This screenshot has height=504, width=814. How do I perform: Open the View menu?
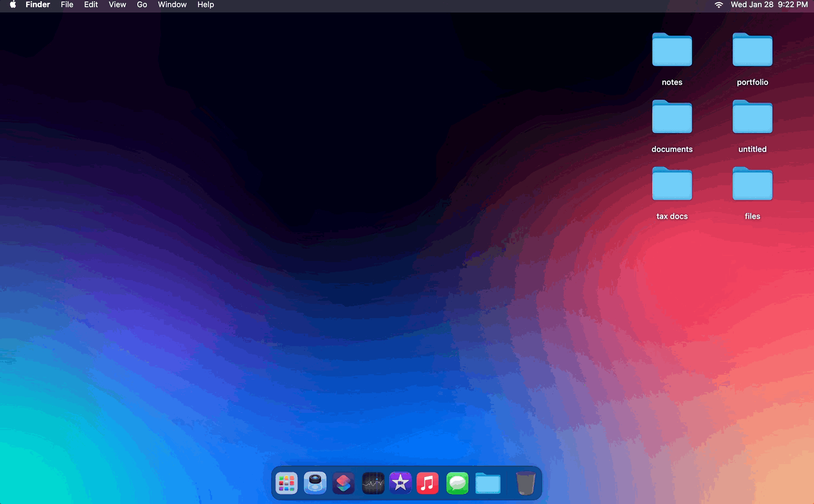pos(117,5)
